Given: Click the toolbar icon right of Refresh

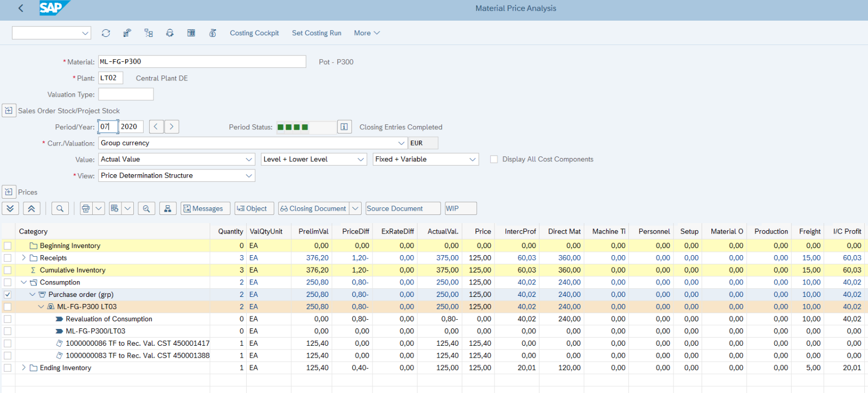Looking at the screenshot, I should coord(127,33).
